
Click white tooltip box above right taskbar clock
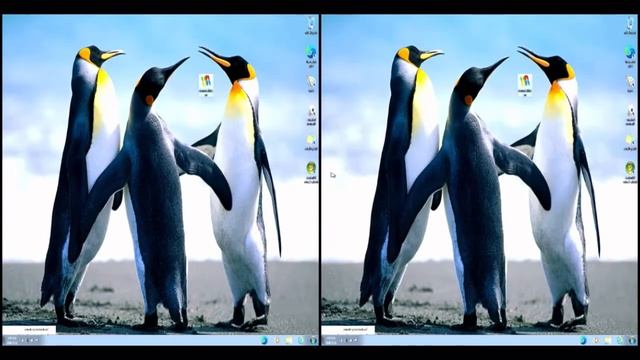tap(348, 330)
